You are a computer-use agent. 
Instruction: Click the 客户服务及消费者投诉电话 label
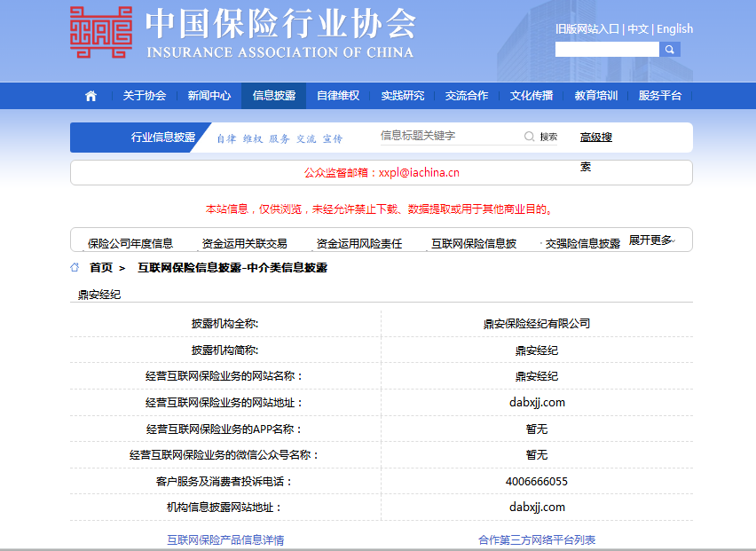(x=225, y=482)
